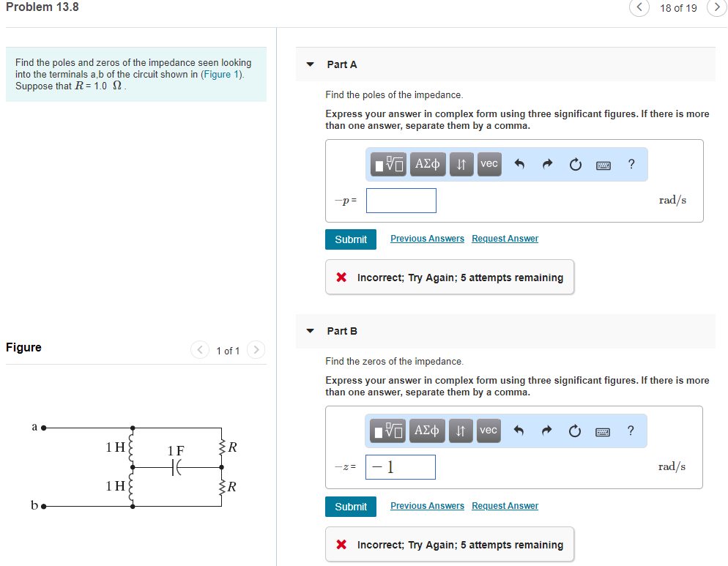728x566 pixels.
Task: Click the circuit diagram figure
Action: (x=135, y=466)
